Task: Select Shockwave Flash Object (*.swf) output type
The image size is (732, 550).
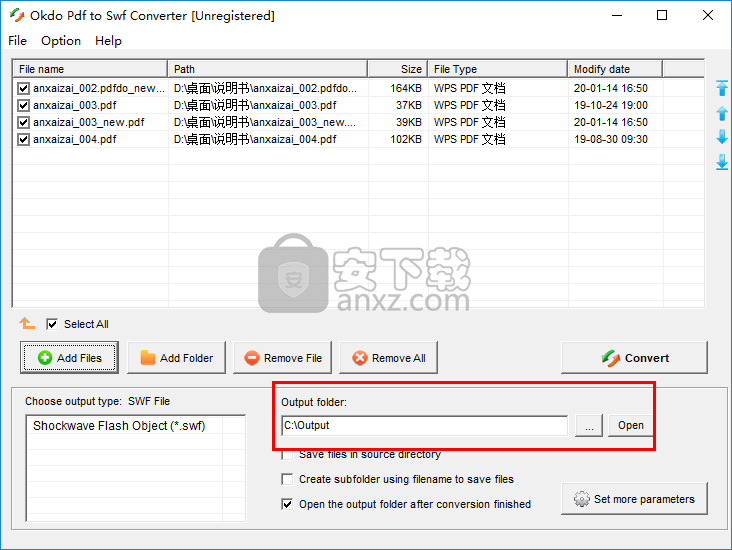Action: point(119,426)
